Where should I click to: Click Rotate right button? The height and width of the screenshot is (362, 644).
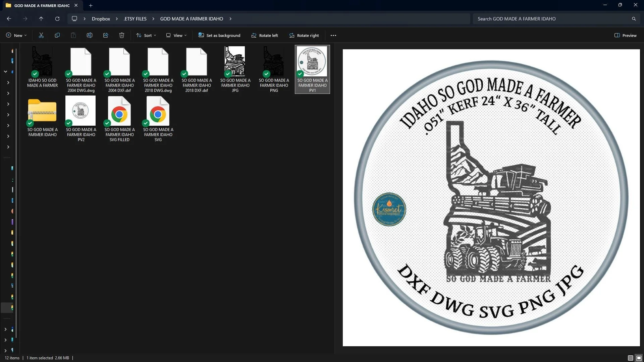304,35
